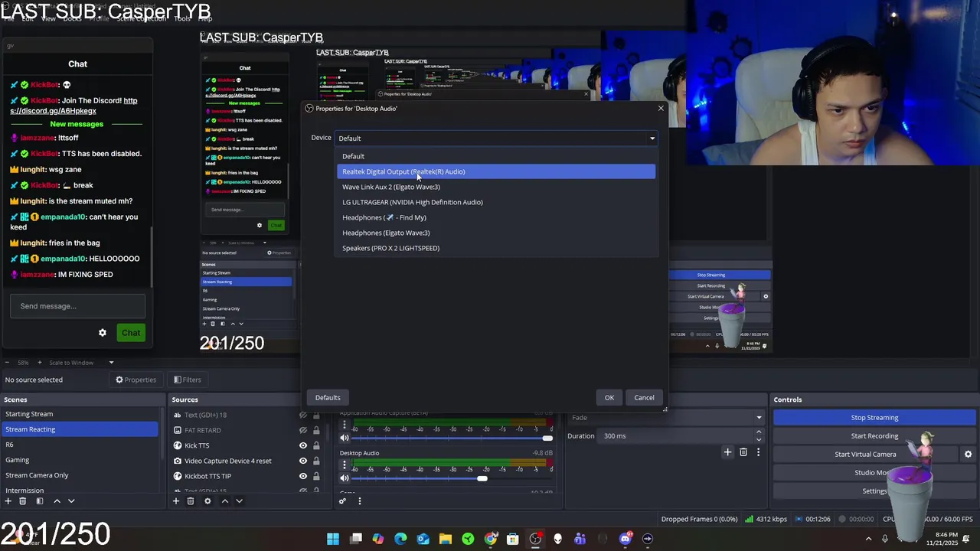Screen dimensions: 980x551
Task: Select Headphones Find My device
Action: click(496, 217)
